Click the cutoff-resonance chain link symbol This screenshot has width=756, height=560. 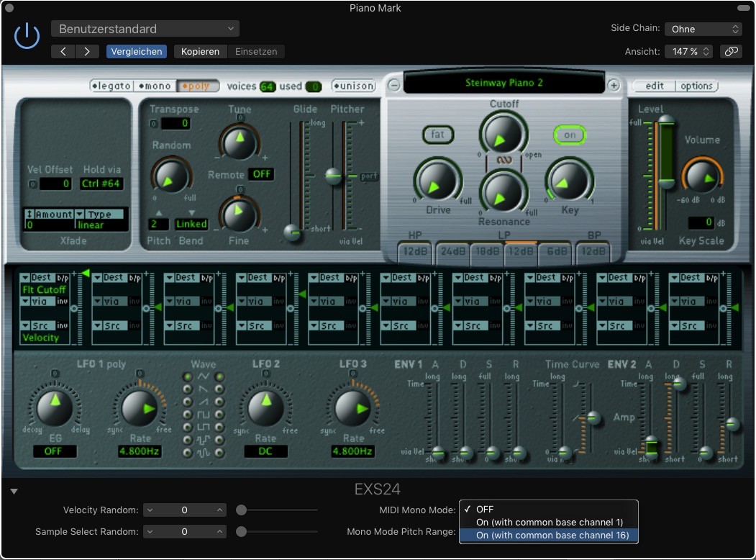pos(504,160)
